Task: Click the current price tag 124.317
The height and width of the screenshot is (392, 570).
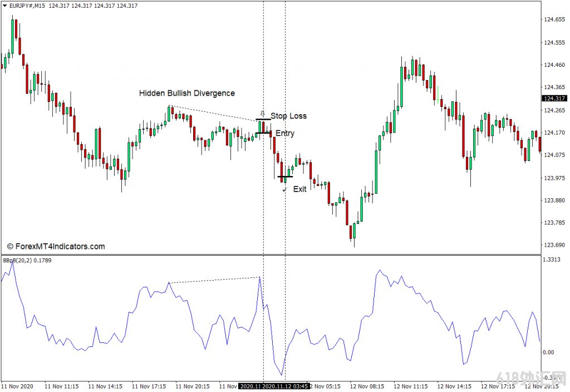Action: coord(554,99)
